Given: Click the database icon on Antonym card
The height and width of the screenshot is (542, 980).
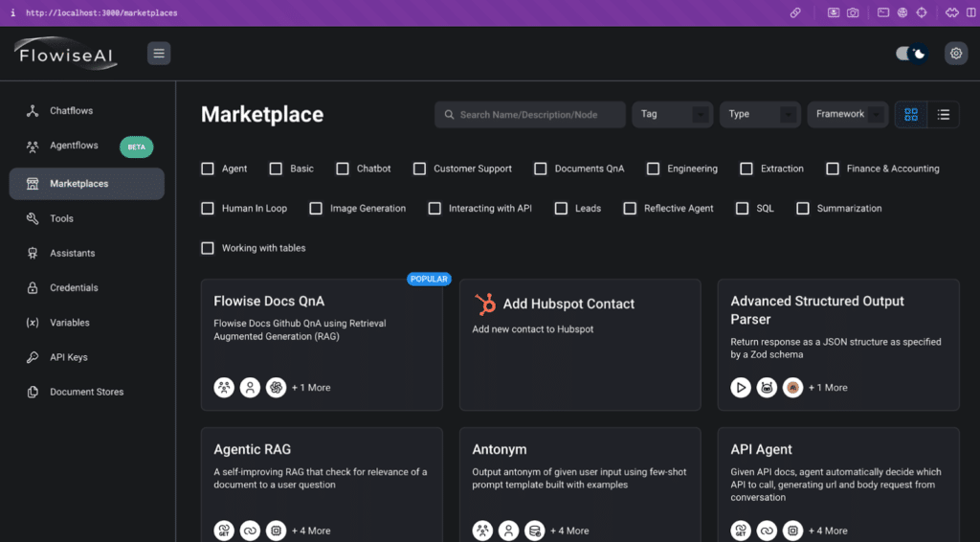Looking at the screenshot, I should click(534, 531).
